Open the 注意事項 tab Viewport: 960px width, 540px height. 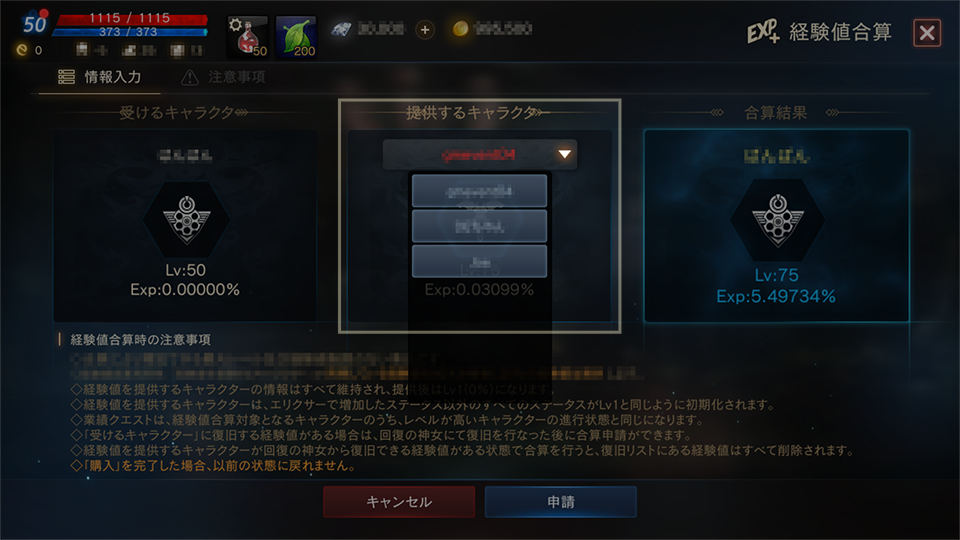[223, 77]
